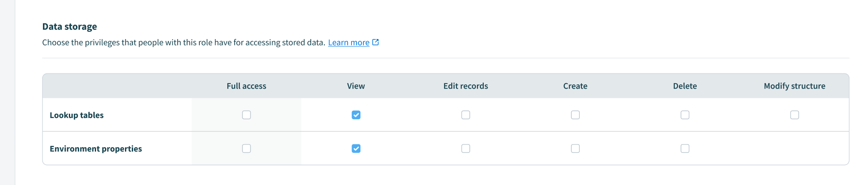Screen dimensions: 868x185
Task: Enable Full access for Lookup tables
Action: [x=247, y=115]
